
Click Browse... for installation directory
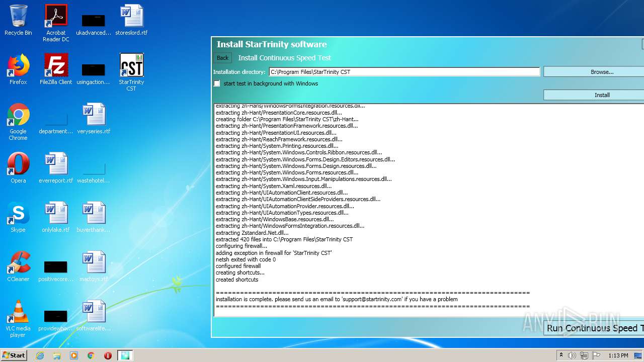pos(594,72)
